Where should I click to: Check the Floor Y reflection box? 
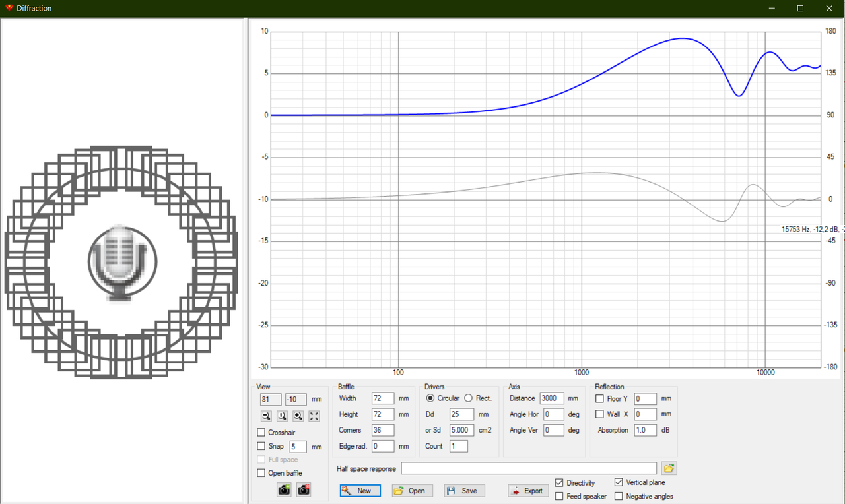(600, 399)
